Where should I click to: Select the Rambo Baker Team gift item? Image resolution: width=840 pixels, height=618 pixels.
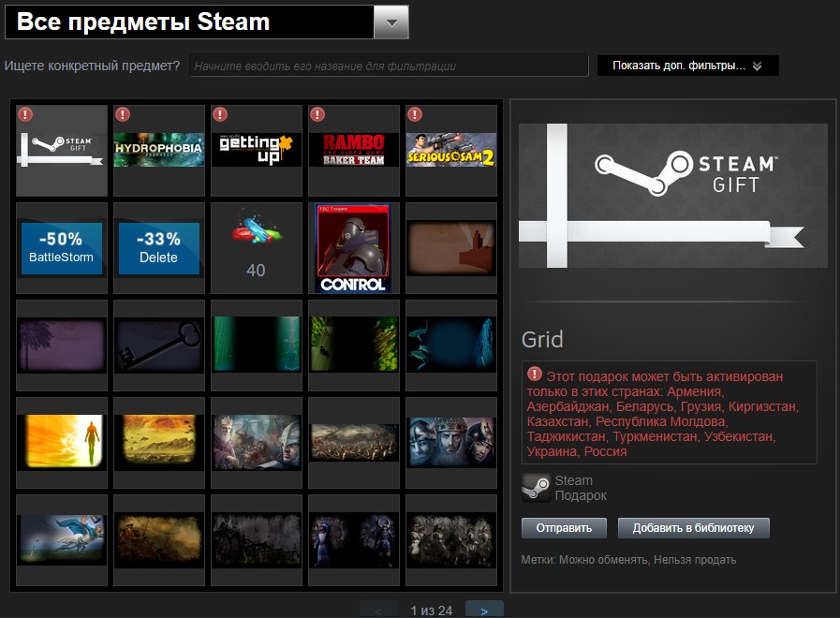coord(354,151)
